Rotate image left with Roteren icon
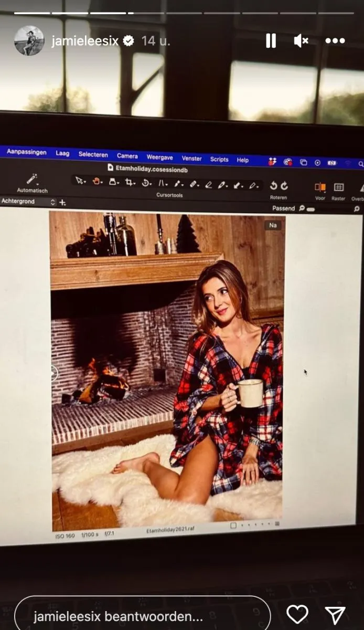 coord(273,186)
